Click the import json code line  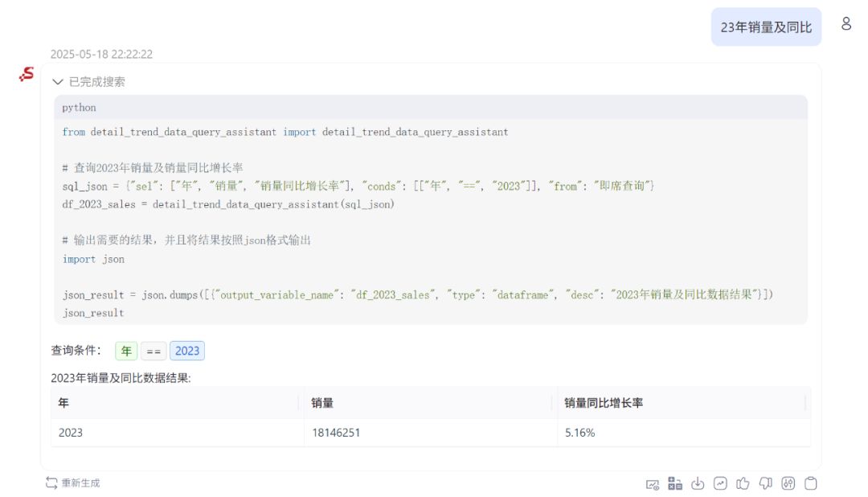(93, 259)
